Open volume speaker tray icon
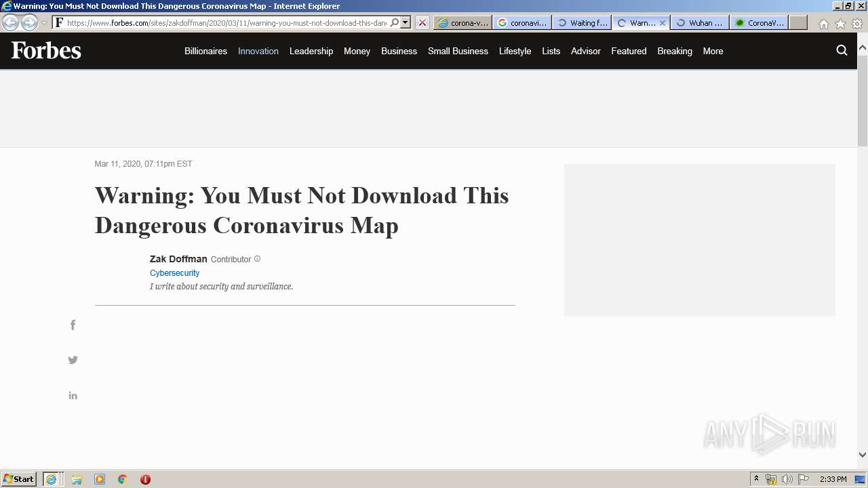 [x=787, y=479]
